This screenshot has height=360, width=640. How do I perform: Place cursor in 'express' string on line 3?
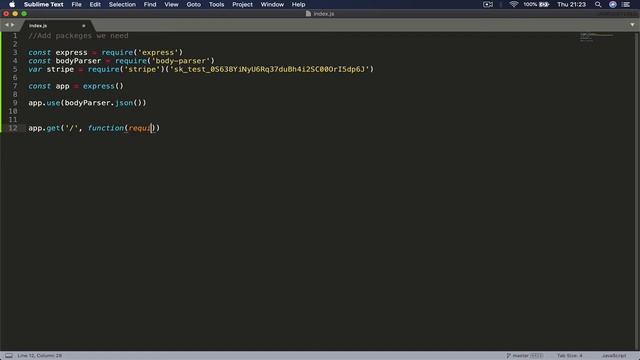pyautogui.click(x=158, y=52)
